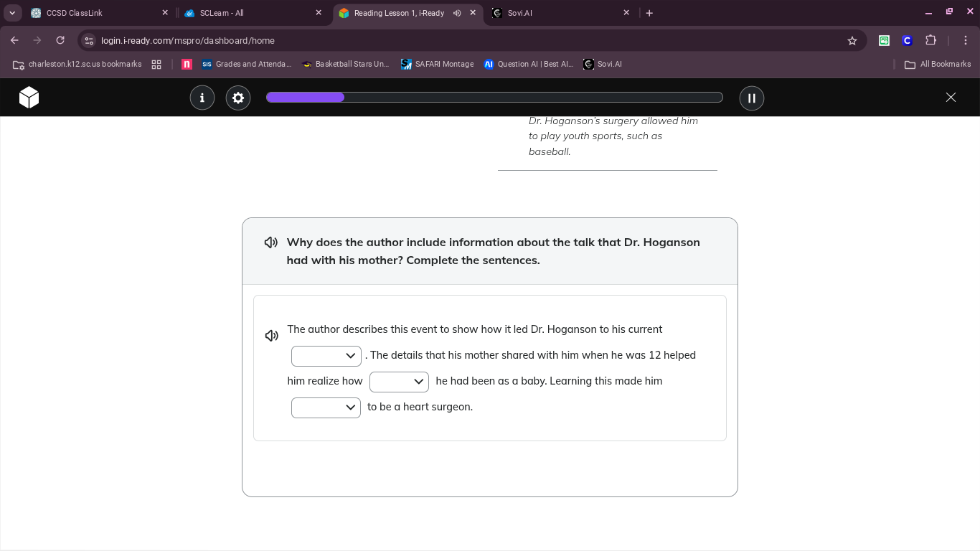This screenshot has height=551, width=980.
Task: Pause the lesson
Action: coord(752,98)
